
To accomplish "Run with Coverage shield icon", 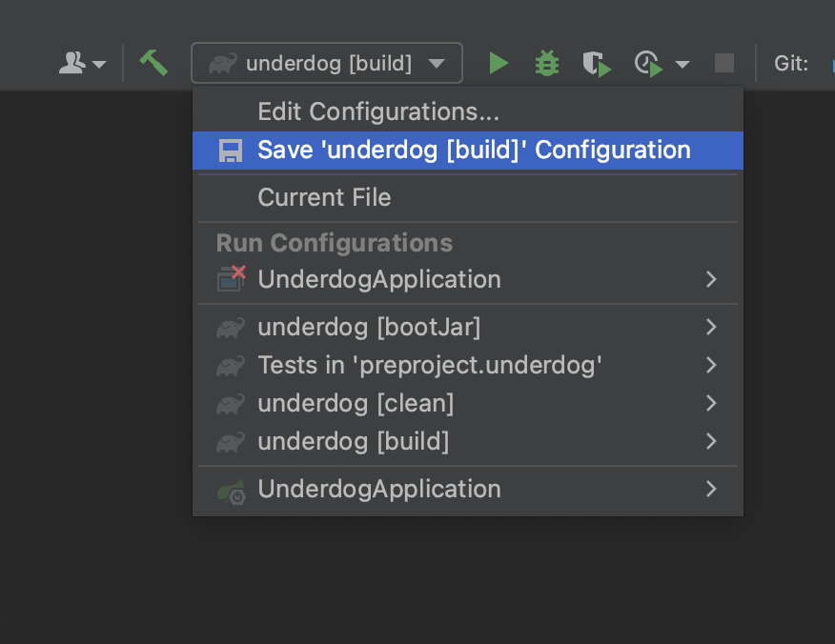I will pyautogui.click(x=597, y=64).
